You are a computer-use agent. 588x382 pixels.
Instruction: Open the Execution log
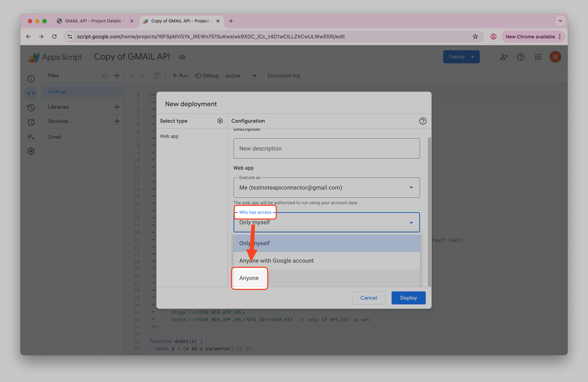click(x=284, y=75)
